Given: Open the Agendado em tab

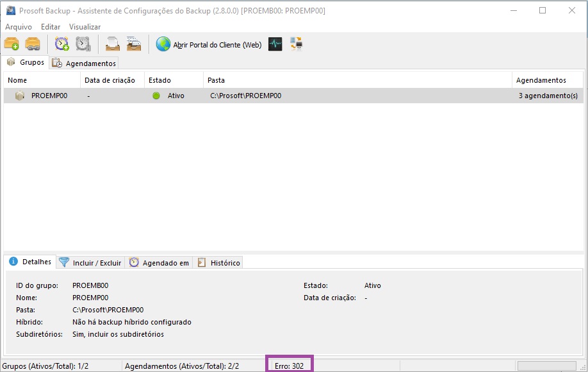Looking at the screenshot, I should pos(159,263).
